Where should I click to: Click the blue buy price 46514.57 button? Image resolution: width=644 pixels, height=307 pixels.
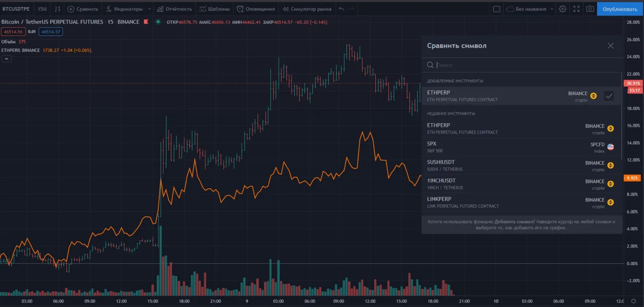pyautogui.click(x=51, y=31)
